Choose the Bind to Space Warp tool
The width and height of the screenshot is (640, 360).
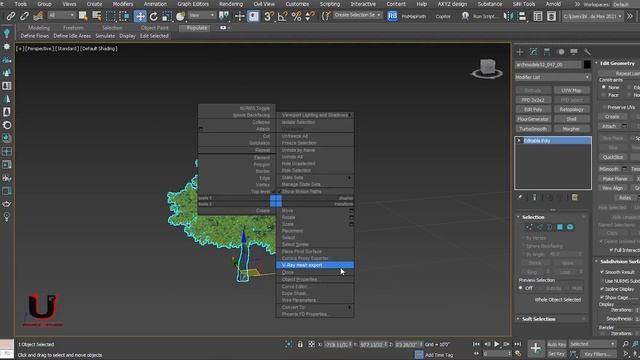click(38, 16)
